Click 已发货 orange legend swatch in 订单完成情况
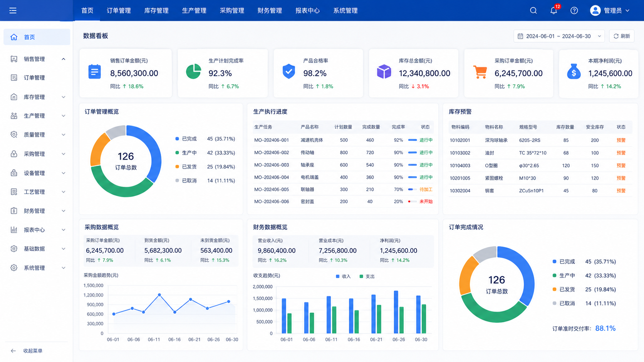 [x=554, y=289]
